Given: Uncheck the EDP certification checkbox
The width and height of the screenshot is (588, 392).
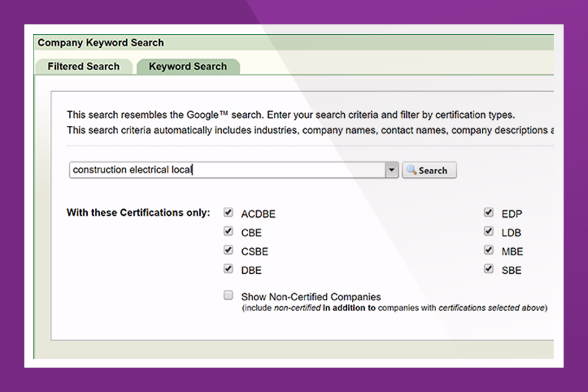Looking at the screenshot, I should 488,213.
